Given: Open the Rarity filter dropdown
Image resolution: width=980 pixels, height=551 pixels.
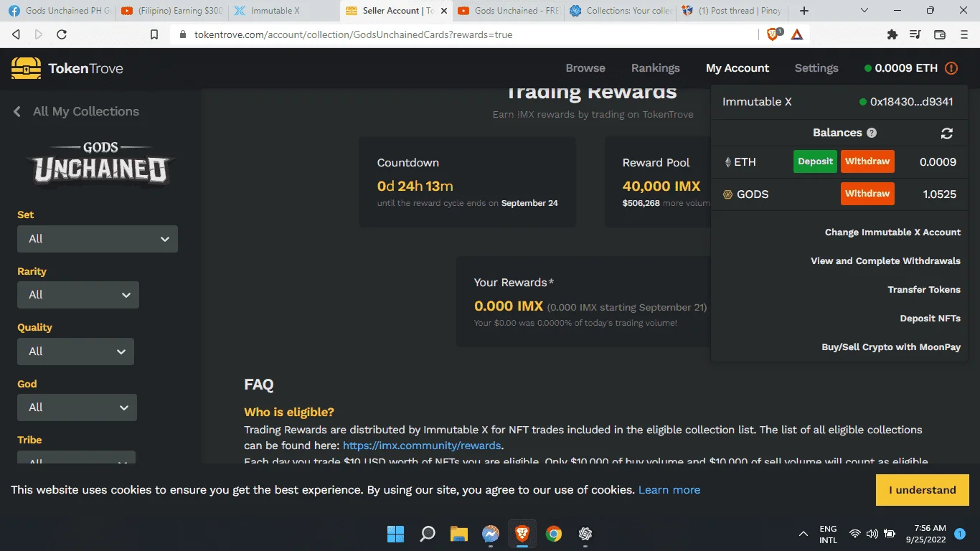Looking at the screenshot, I should click(78, 295).
